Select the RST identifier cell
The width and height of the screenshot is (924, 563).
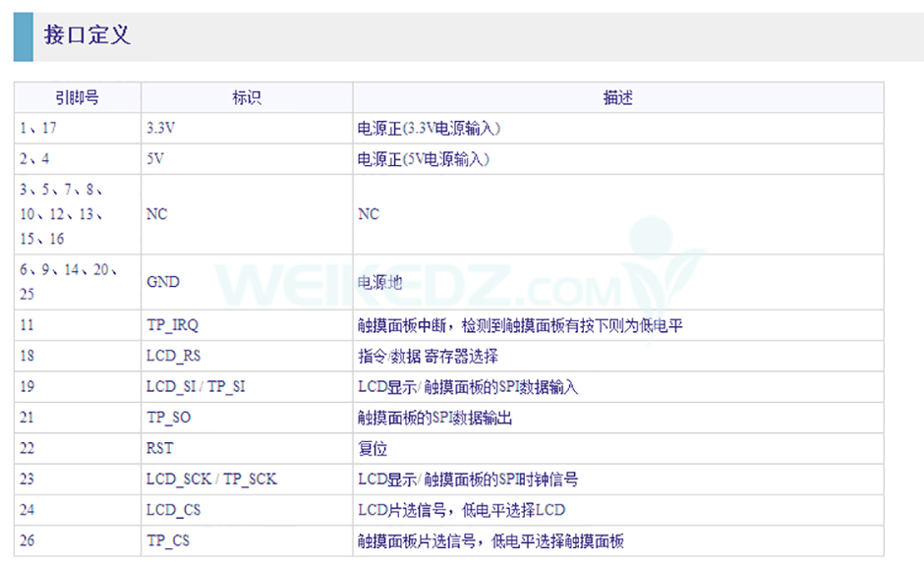pyautogui.click(x=247, y=448)
